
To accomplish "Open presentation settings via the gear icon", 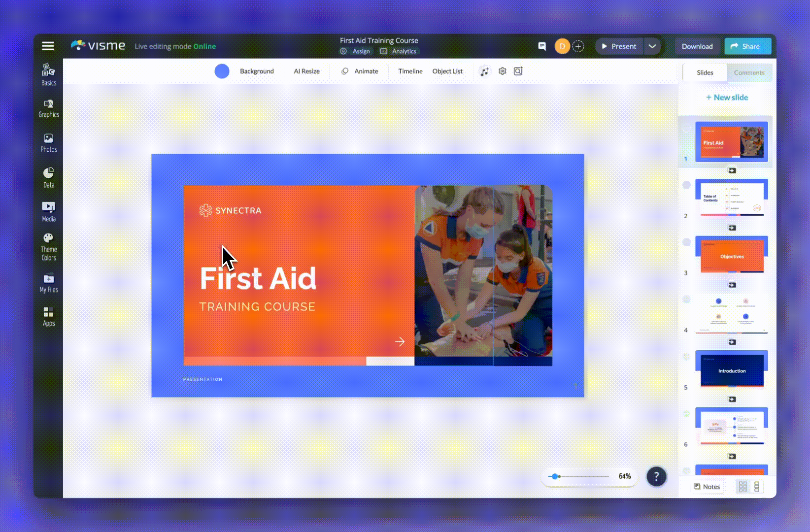I will (x=502, y=71).
